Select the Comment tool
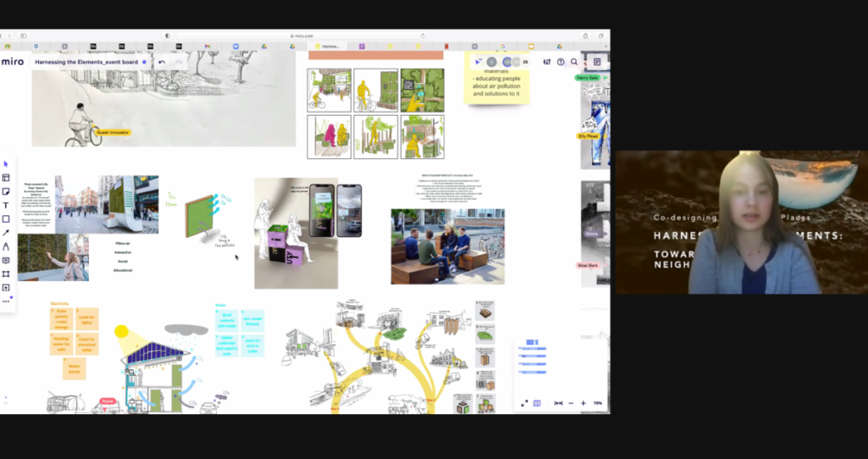Viewport: 868px width, 459px height. point(6,261)
